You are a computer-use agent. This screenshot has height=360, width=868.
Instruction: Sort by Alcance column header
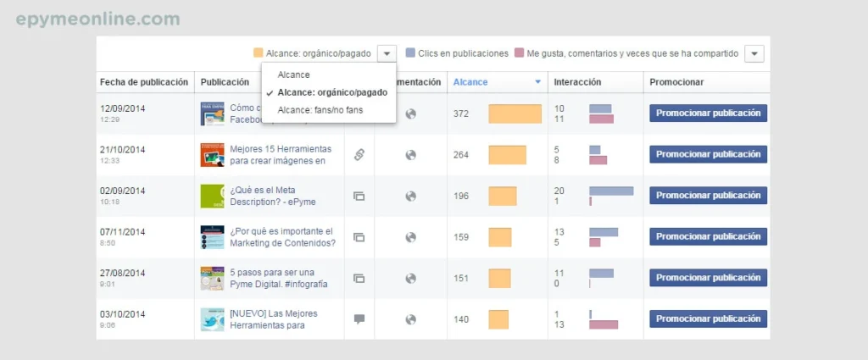coord(470,82)
